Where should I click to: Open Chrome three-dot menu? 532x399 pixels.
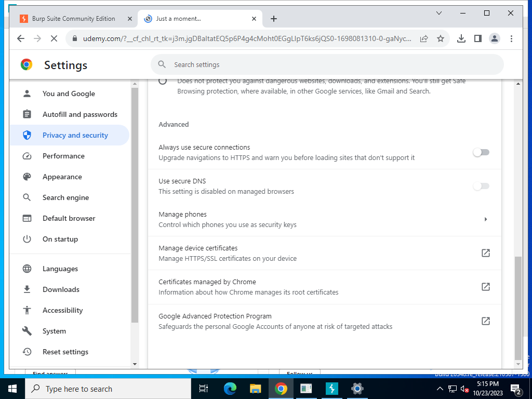tap(511, 38)
